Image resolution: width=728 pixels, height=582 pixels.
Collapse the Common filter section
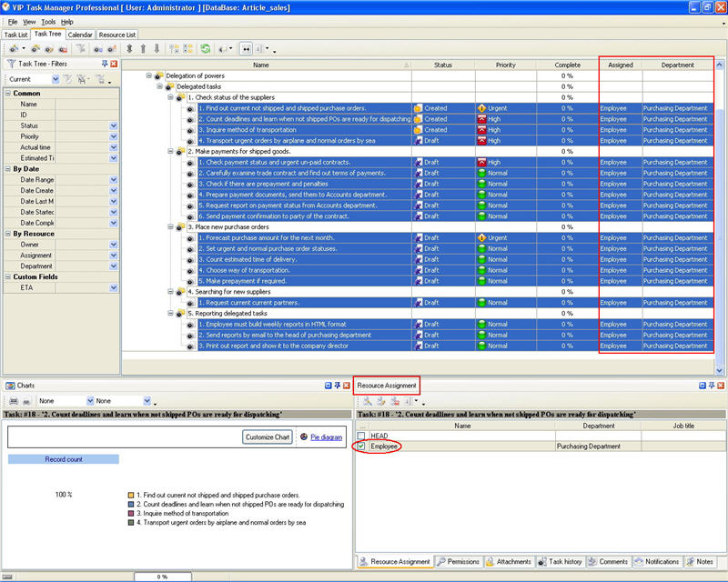[8, 94]
